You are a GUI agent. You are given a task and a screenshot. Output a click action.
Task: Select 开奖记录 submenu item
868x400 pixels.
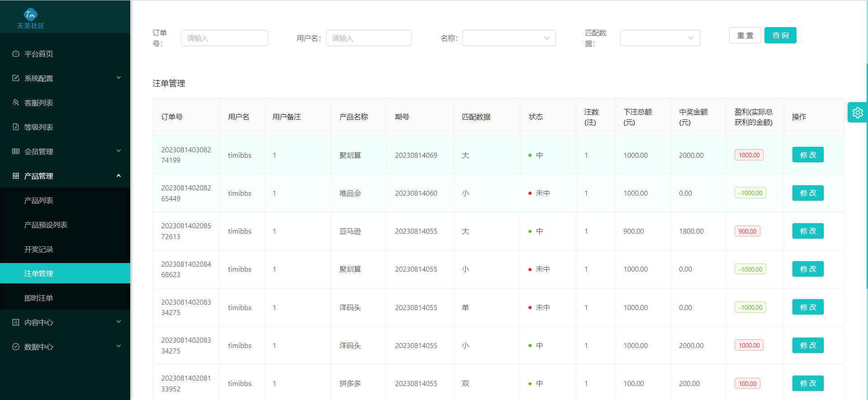(x=65, y=249)
